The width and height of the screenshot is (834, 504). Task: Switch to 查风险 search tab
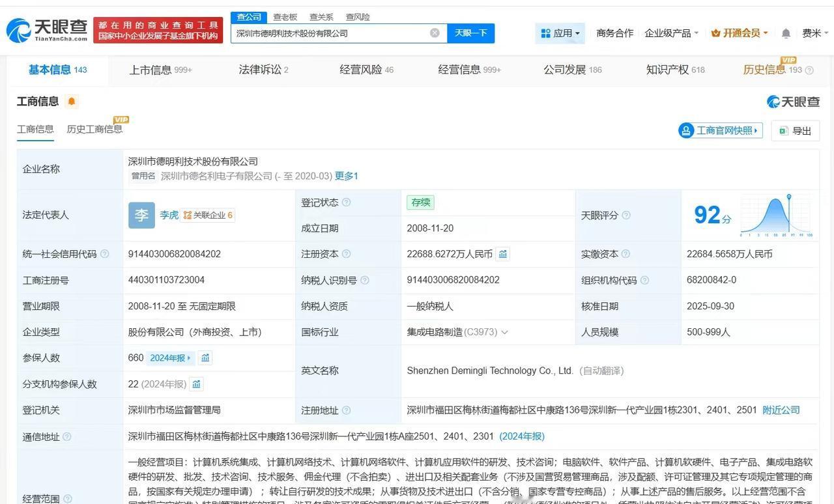tap(358, 17)
